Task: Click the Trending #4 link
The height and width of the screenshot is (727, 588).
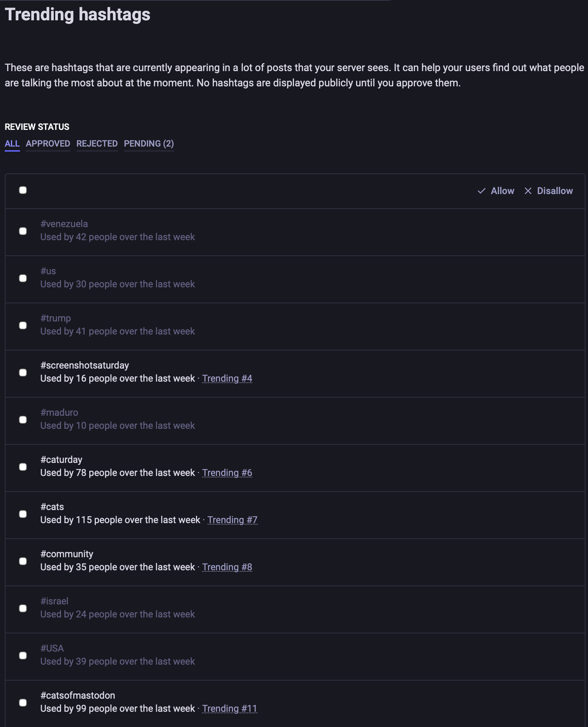Action: 227,378
